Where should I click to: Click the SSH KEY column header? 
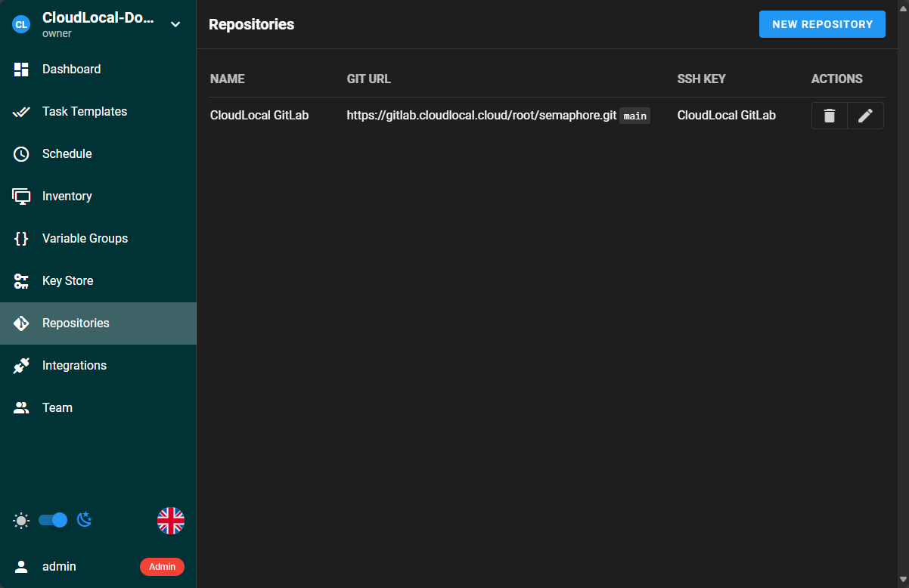702,79
